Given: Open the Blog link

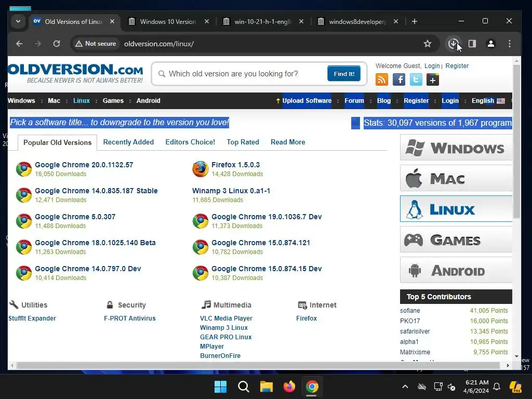Looking at the screenshot, I should 384,101.
